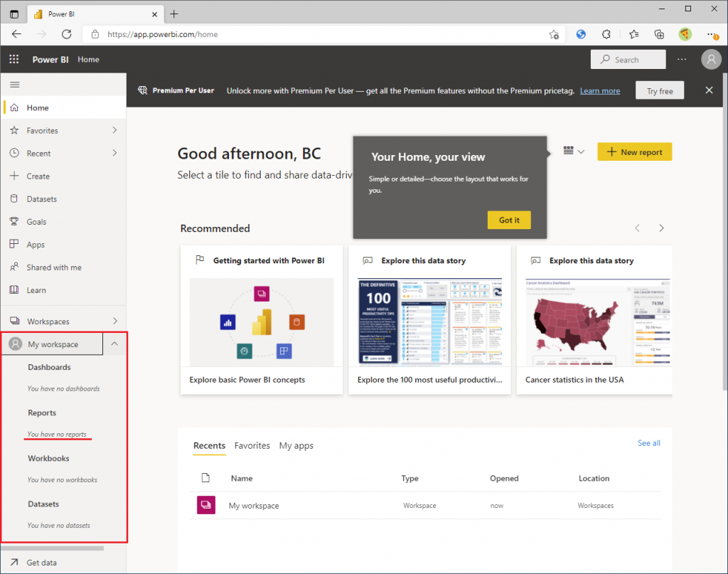Collapse the My workspace section
Viewport: 728px width, 574px height.
[x=114, y=344]
